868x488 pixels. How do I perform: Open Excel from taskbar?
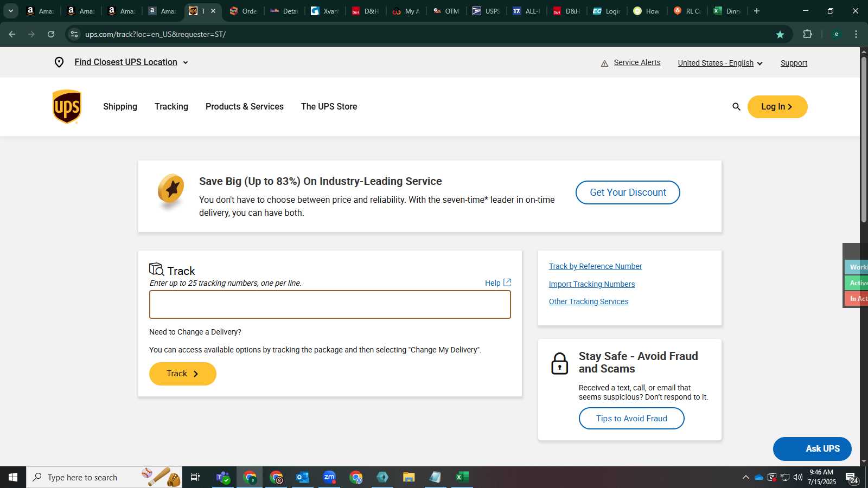[x=462, y=477]
